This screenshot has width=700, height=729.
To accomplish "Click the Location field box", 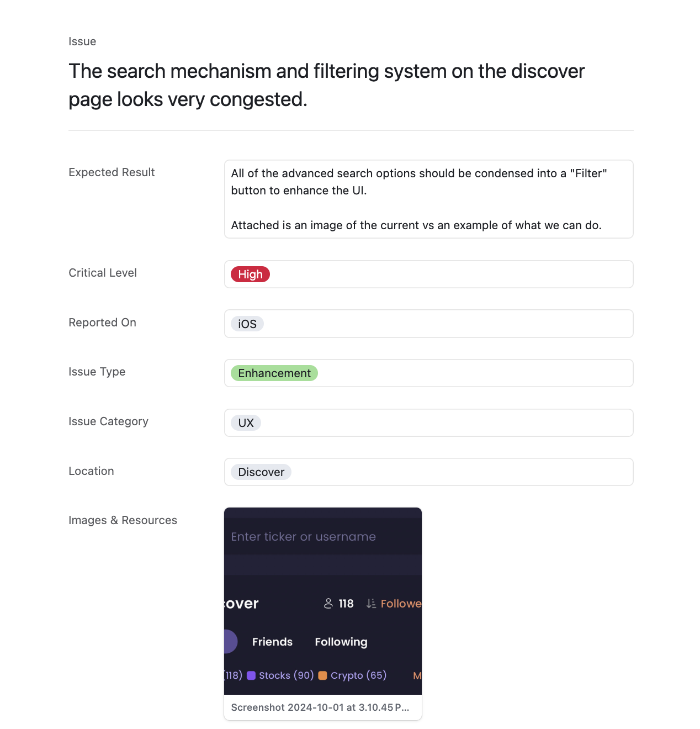I will [429, 472].
